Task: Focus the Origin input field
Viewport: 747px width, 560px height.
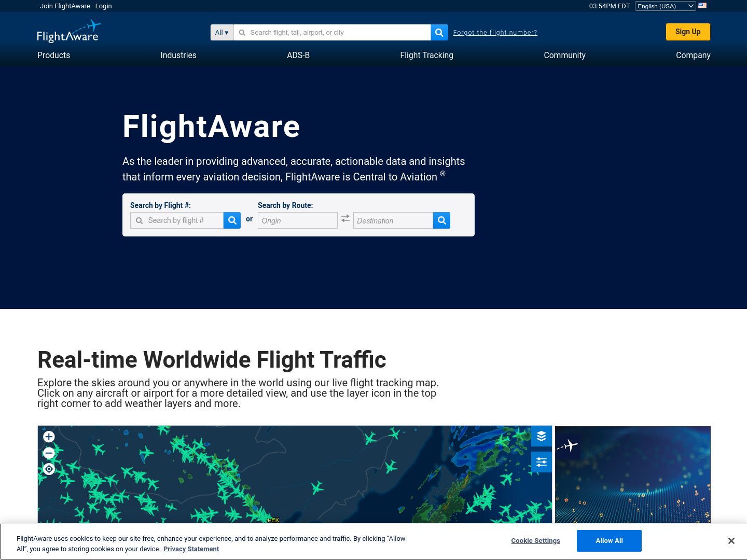Action: click(298, 220)
